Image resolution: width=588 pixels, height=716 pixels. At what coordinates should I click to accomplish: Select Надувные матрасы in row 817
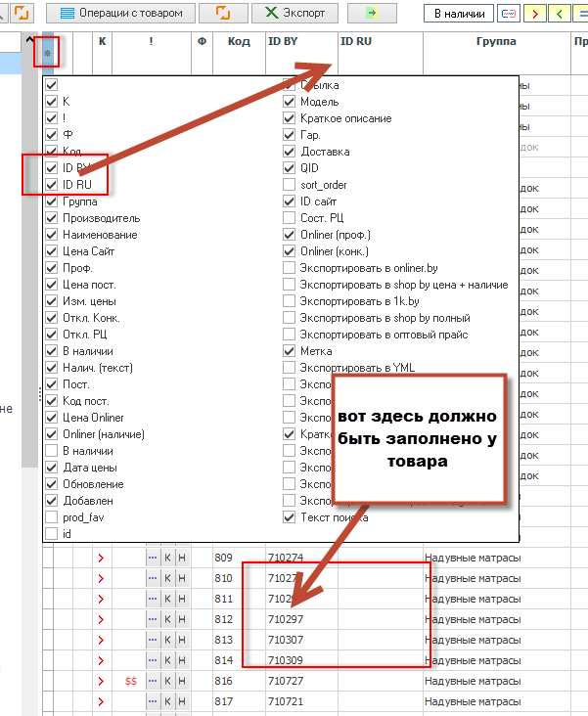(x=497, y=701)
